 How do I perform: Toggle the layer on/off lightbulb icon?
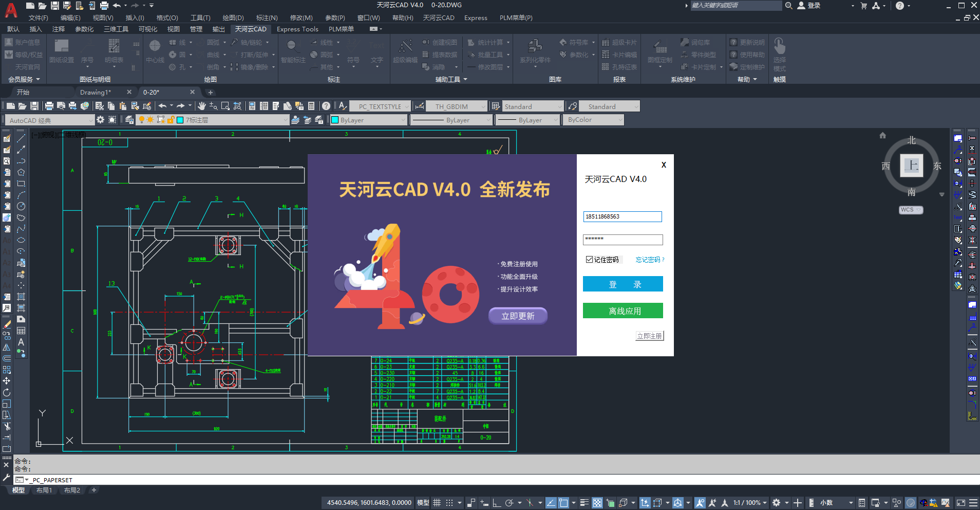tap(142, 120)
